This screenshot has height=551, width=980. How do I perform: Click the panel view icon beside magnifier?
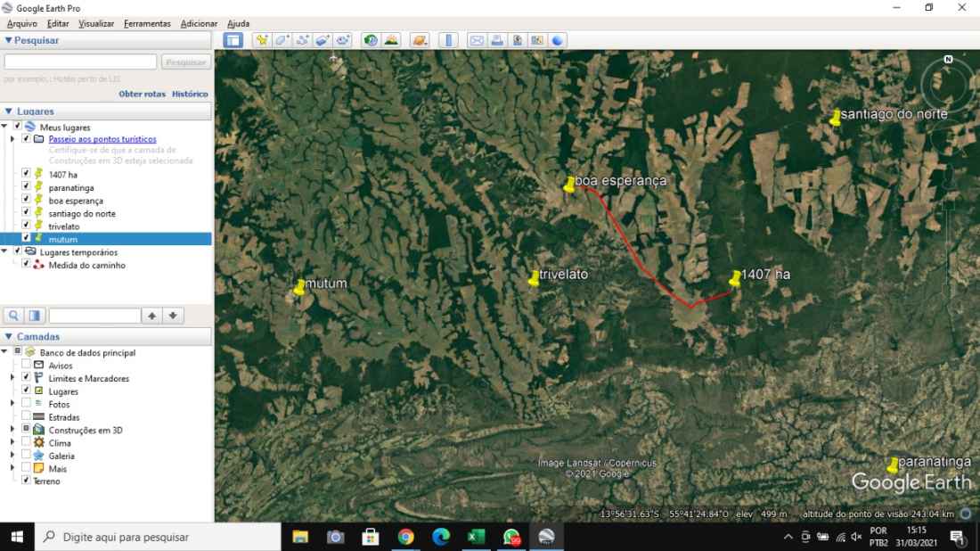point(35,316)
